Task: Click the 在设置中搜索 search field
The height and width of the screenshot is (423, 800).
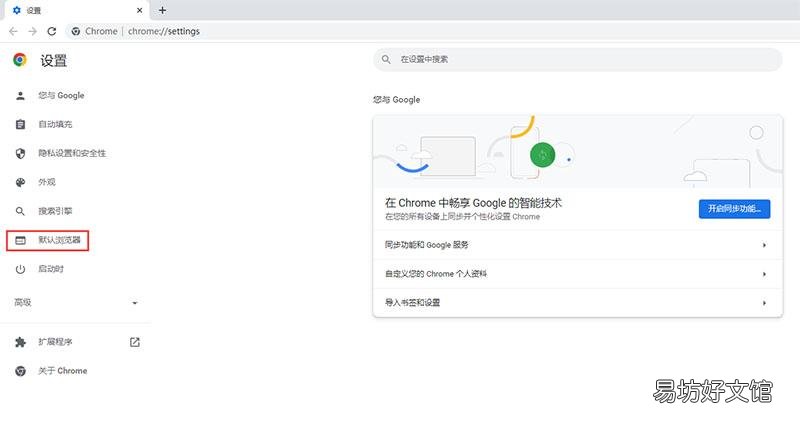Action: pos(578,60)
